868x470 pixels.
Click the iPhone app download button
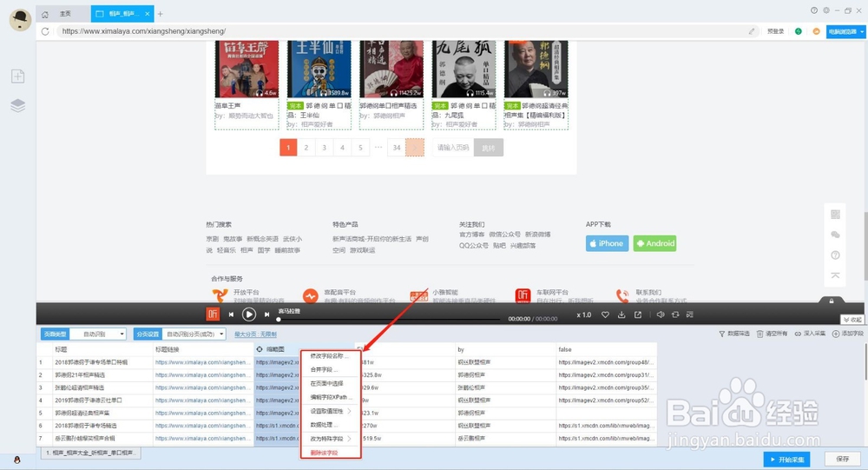click(x=607, y=243)
